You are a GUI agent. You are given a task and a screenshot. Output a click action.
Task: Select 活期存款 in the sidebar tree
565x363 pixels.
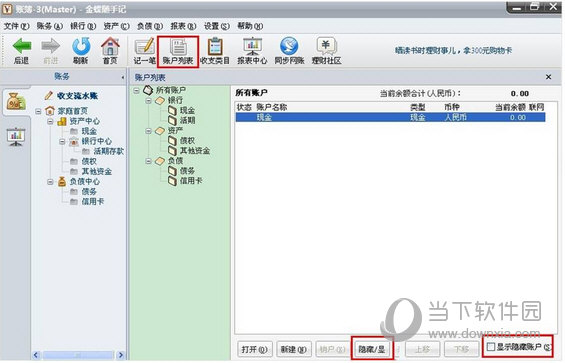(108, 151)
